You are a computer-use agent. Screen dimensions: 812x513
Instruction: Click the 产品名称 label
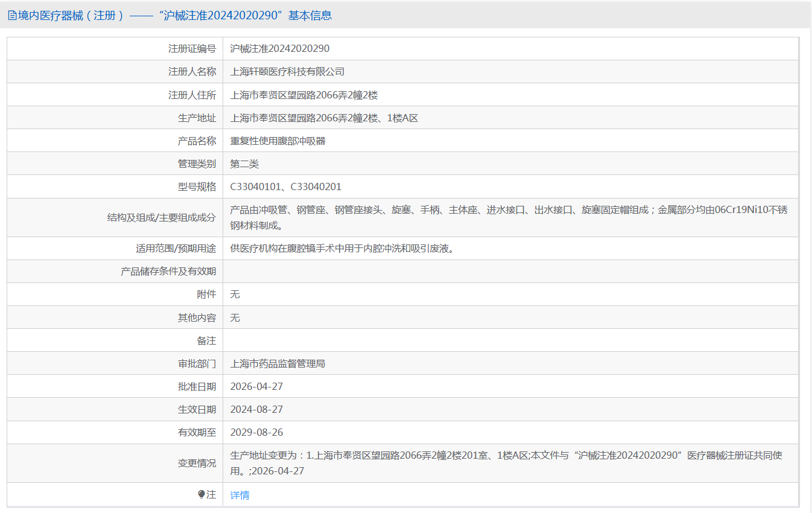(x=197, y=141)
